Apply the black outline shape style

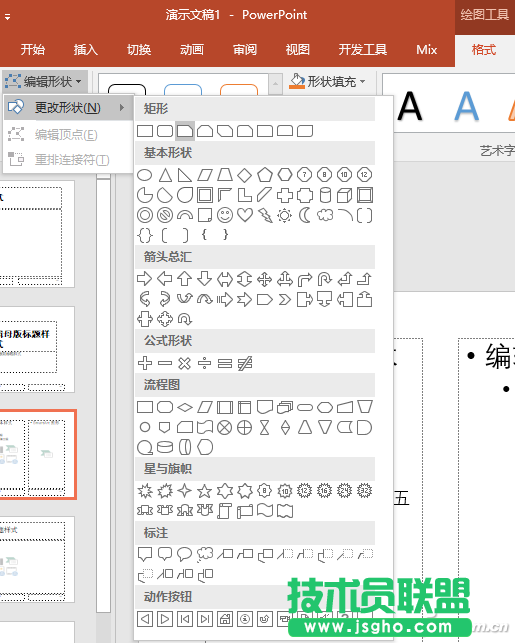(x=127, y=89)
